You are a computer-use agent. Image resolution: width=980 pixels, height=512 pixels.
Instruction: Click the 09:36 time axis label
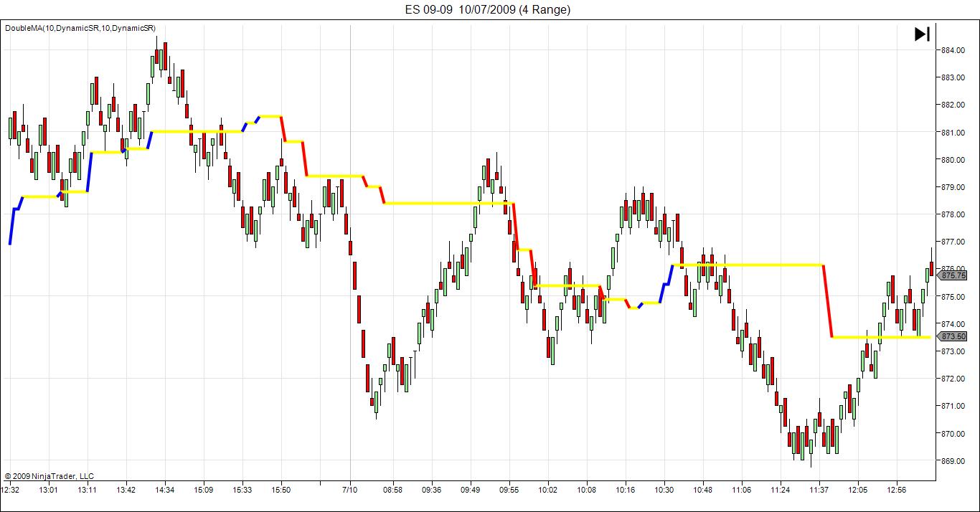click(x=432, y=490)
